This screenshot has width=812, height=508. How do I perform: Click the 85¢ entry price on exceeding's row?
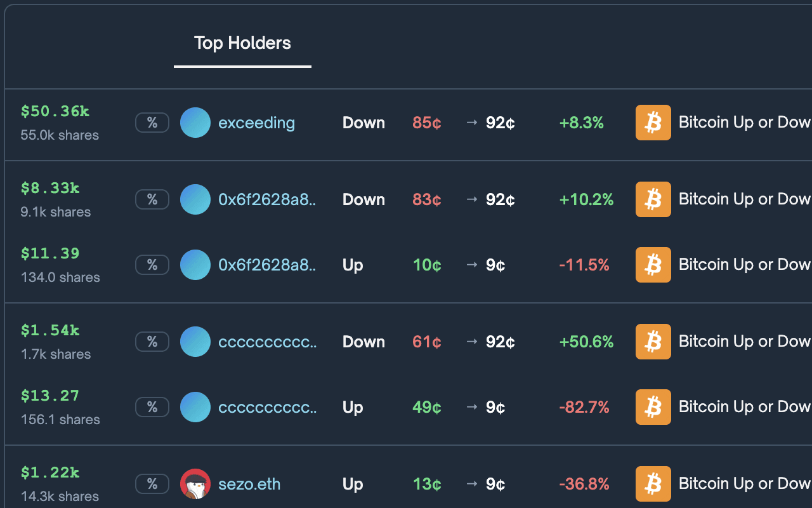pyautogui.click(x=426, y=123)
